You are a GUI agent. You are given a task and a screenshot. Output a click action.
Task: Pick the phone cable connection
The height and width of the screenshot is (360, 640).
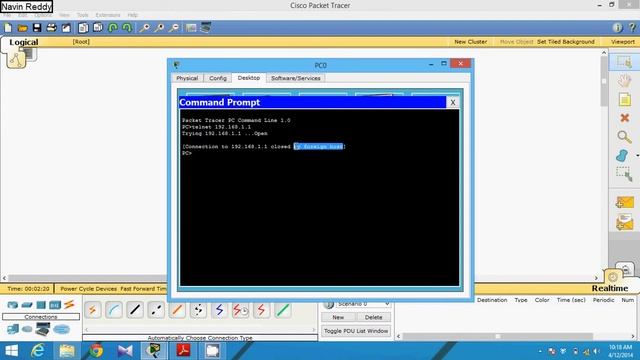[x=198, y=310]
